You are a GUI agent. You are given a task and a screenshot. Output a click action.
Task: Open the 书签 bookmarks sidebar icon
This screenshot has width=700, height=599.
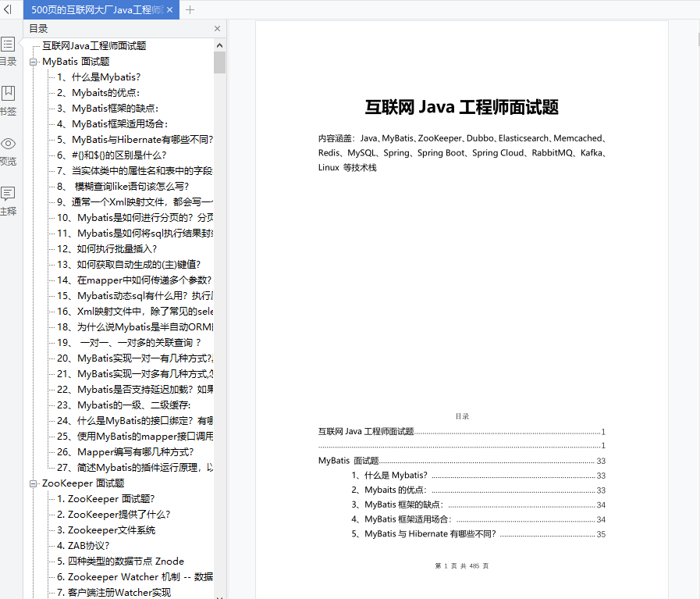[x=8, y=94]
